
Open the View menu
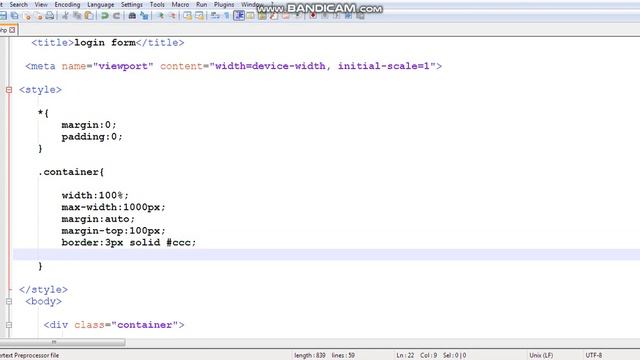click(41, 4)
